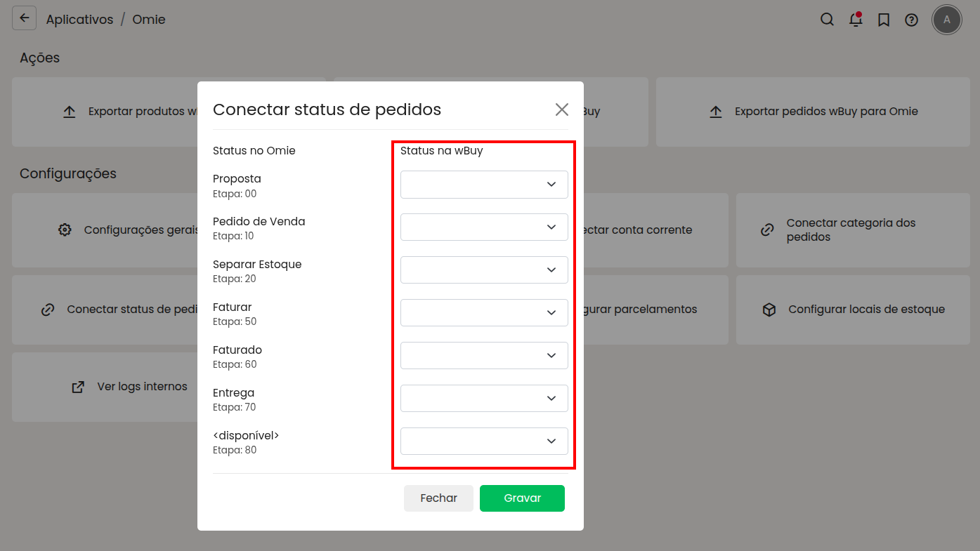Open the Pedido de Venda status dropdown

click(484, 227)
